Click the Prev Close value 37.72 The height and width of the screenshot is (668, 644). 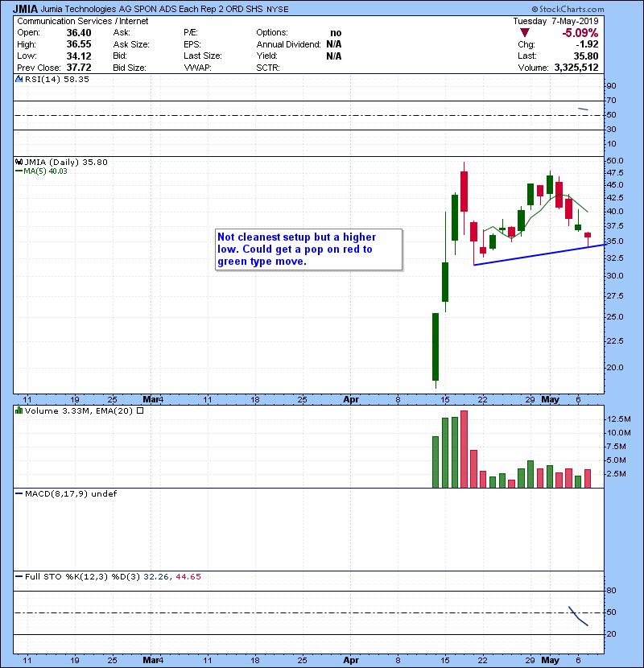[x=79, y=68]
